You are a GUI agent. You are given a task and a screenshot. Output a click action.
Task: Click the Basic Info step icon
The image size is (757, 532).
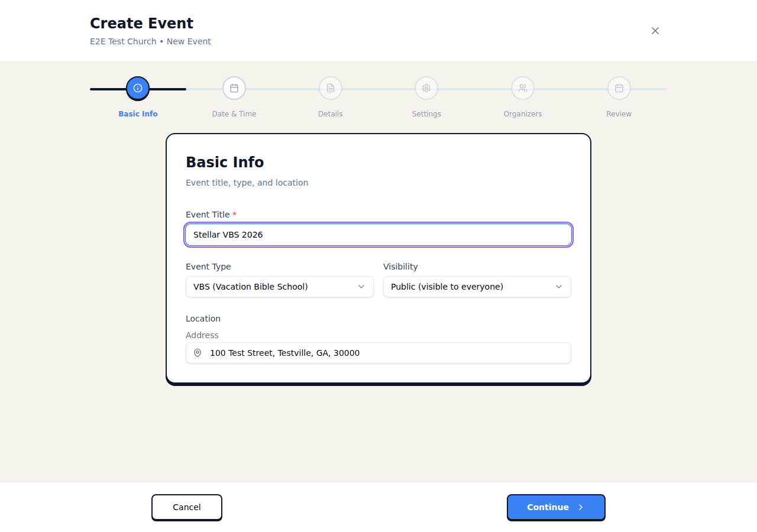[x=138, y=88]
